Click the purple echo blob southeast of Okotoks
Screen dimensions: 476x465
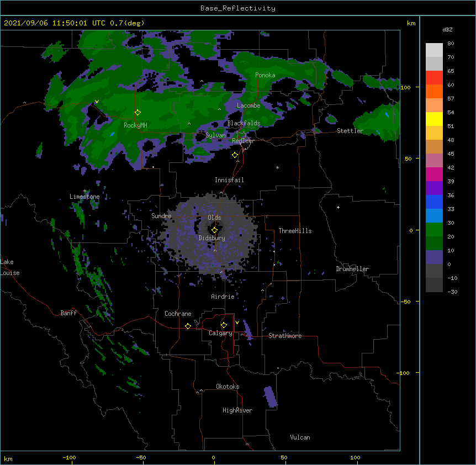(x=270, y=397)
